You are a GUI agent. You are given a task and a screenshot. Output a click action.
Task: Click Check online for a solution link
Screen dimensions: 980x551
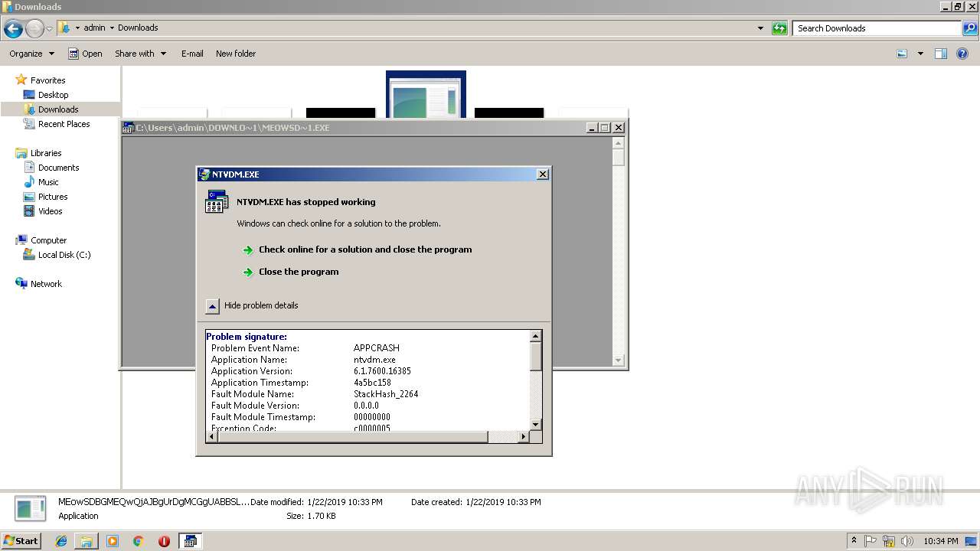[x=365, y=249]
